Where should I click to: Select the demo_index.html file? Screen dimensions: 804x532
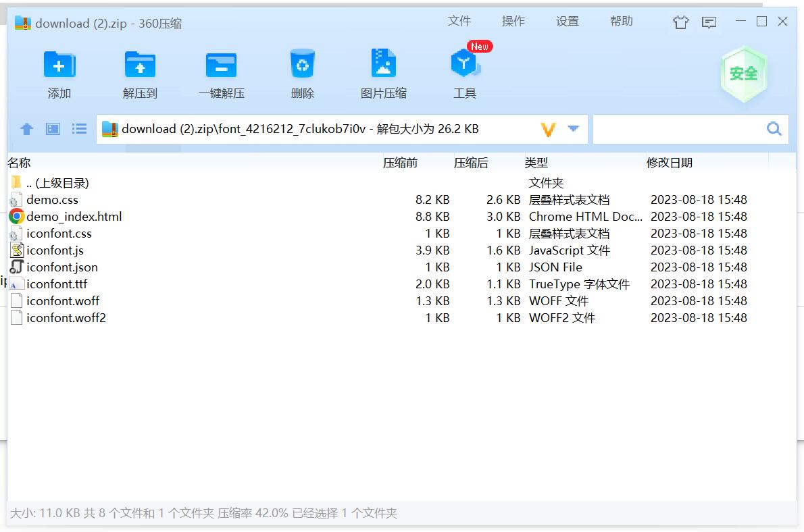coord(74,217)
